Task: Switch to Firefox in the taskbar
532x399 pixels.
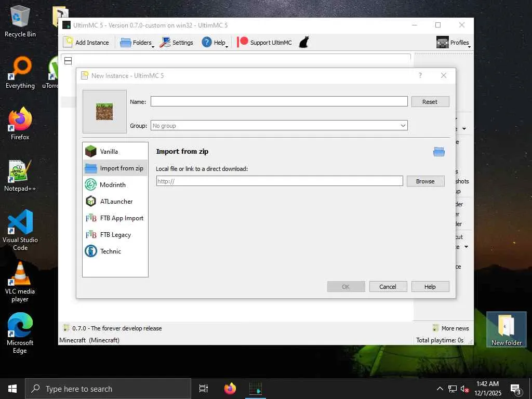Action: [x=230, y=389]
